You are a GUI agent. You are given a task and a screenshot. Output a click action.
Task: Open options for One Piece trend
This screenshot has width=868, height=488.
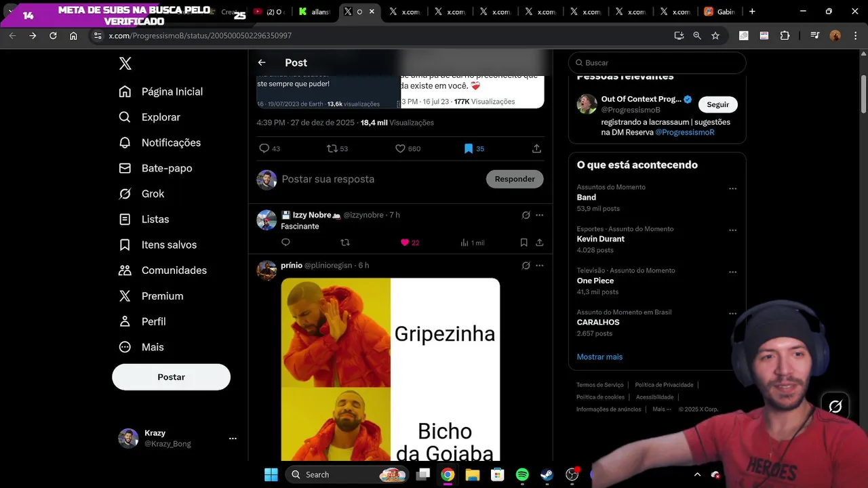click(x=732, y=272)
